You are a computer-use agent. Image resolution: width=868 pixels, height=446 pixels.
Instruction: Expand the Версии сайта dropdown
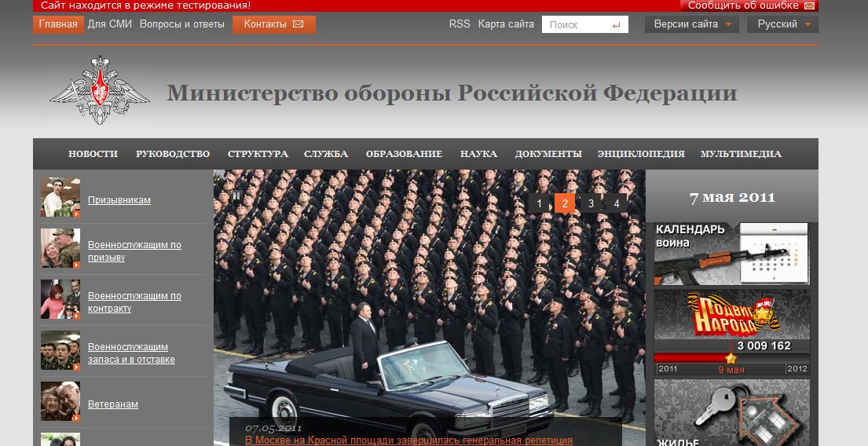pyautogui.click(x=692, y=24)
